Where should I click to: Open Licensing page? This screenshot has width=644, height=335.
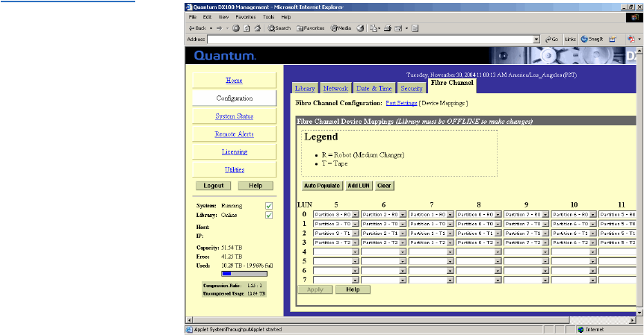pyautogui.click(x=234, y=151)
